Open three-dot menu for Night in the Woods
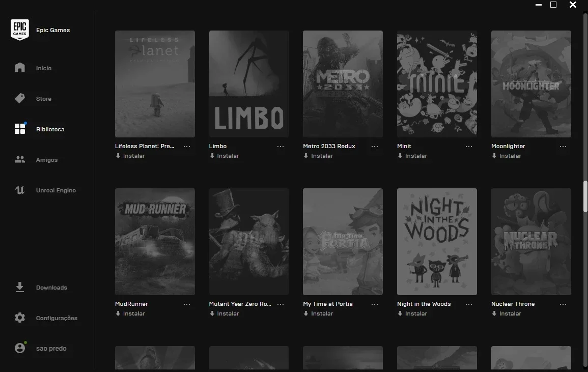The width and height of the screenshot is (588, 372). click(x=469, y=304)
